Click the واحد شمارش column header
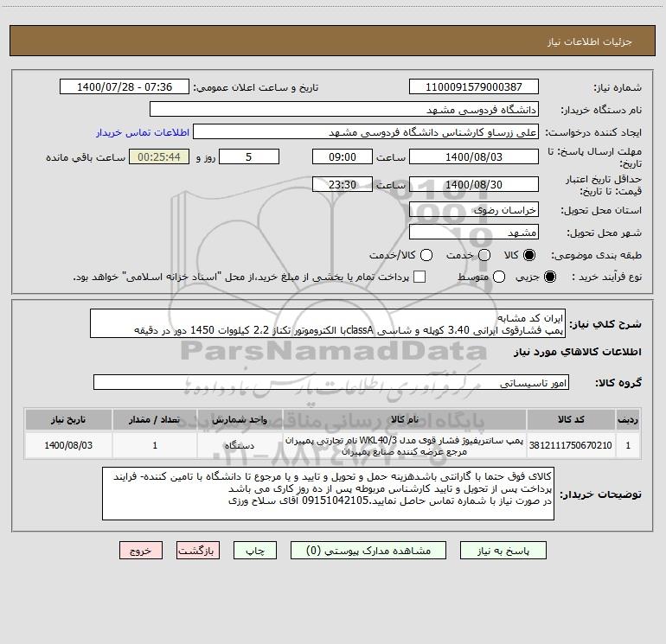666x644 pixels. click(x=240, y=419)
